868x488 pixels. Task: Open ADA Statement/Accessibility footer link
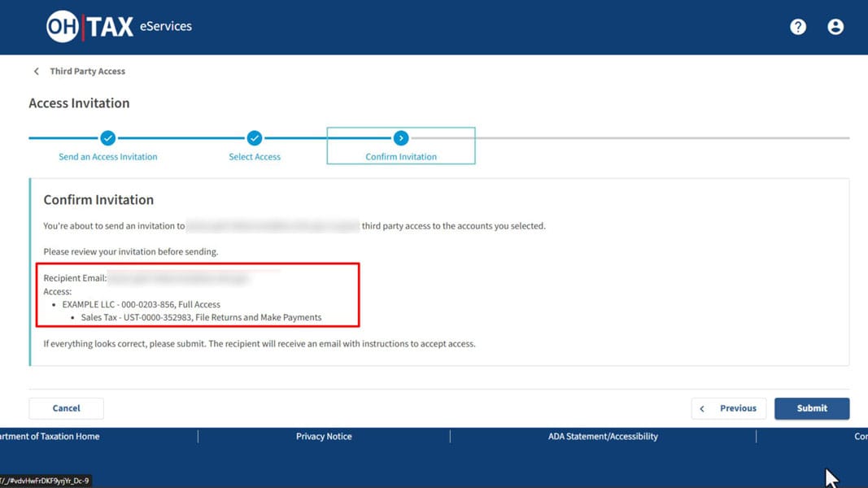point(603,437)
